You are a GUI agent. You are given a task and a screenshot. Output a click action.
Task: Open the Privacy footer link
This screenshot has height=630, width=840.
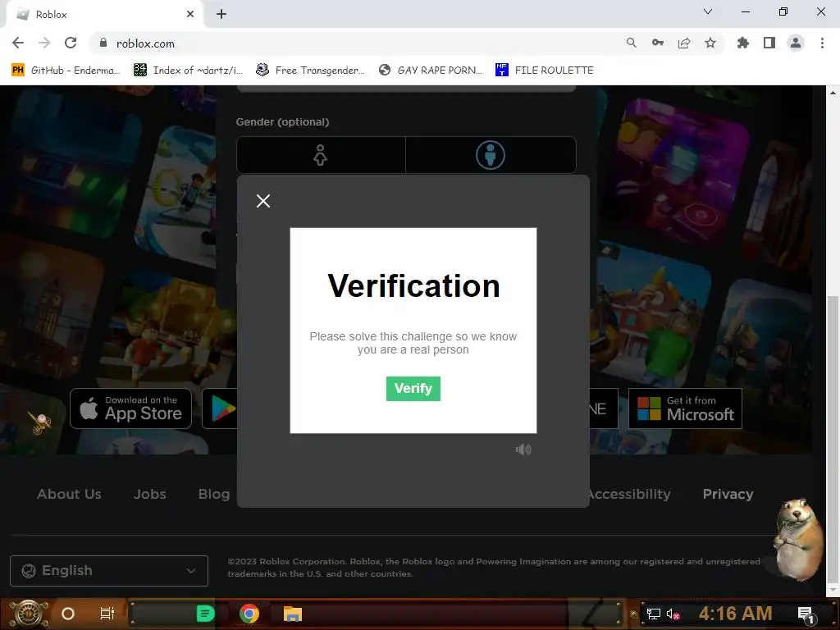click(728, 495)
